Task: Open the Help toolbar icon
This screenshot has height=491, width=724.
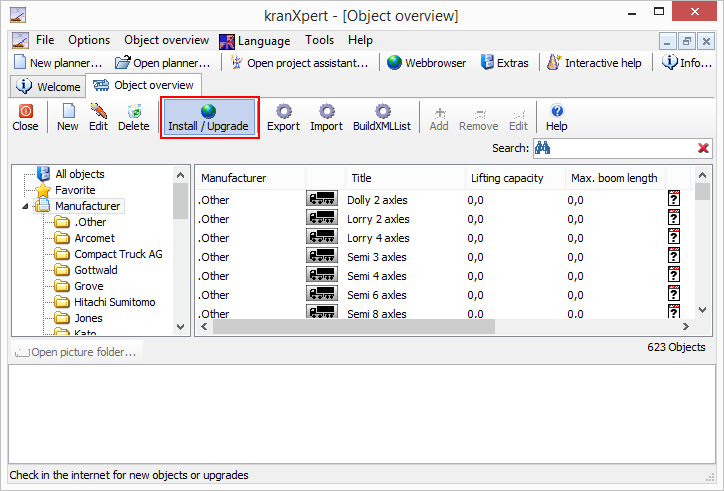Action: (x=557, y=111)
